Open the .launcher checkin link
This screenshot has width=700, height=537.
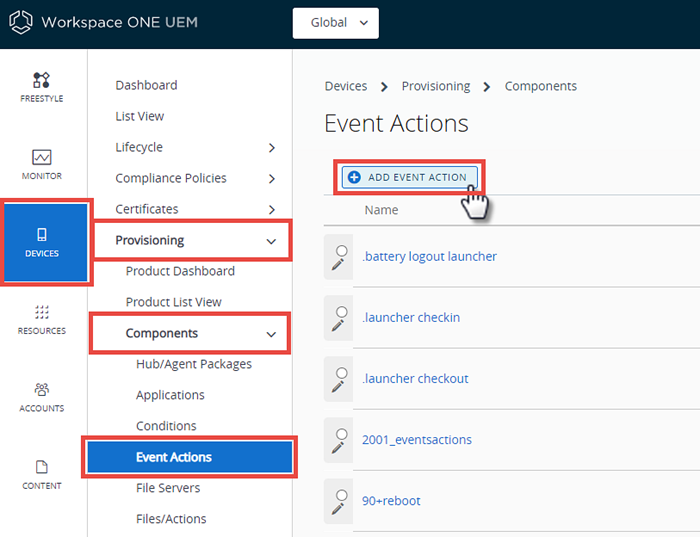411,317
